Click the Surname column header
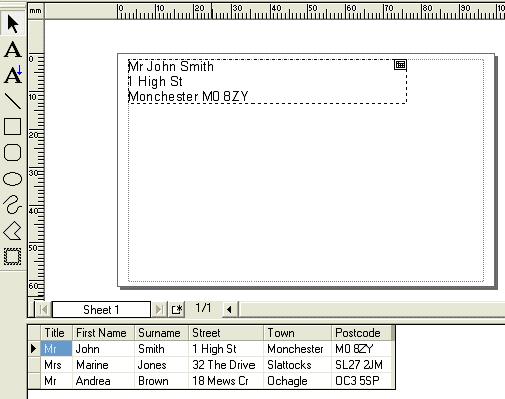This screenshot has height=399, width=505. tap(161, 333)
